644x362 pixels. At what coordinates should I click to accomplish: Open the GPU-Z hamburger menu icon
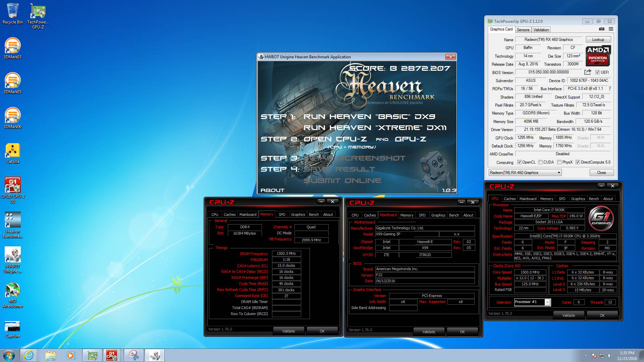[x=611, y=29]
